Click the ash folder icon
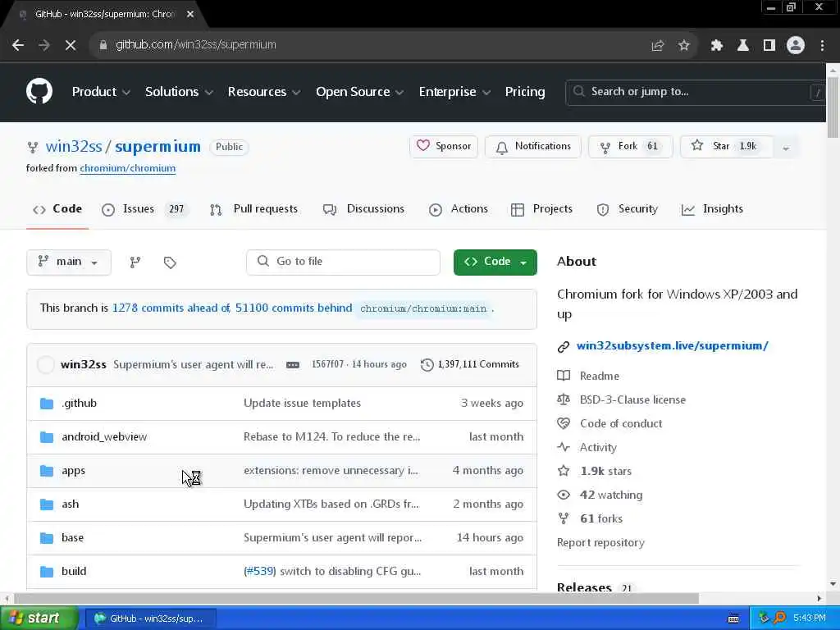This screenshot has width=840, height=630. 47,504
